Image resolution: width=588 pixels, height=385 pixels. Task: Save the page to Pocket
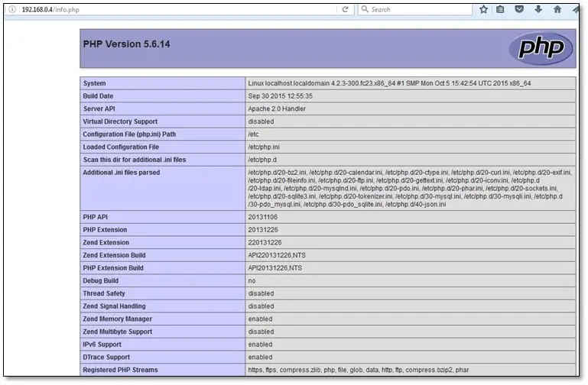(x=520, y=9)
